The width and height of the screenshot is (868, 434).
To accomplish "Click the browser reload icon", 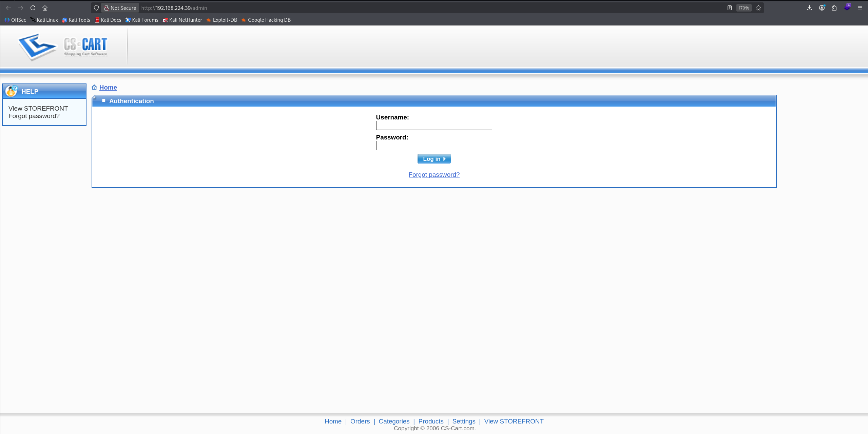I will [x=33, y=8].
